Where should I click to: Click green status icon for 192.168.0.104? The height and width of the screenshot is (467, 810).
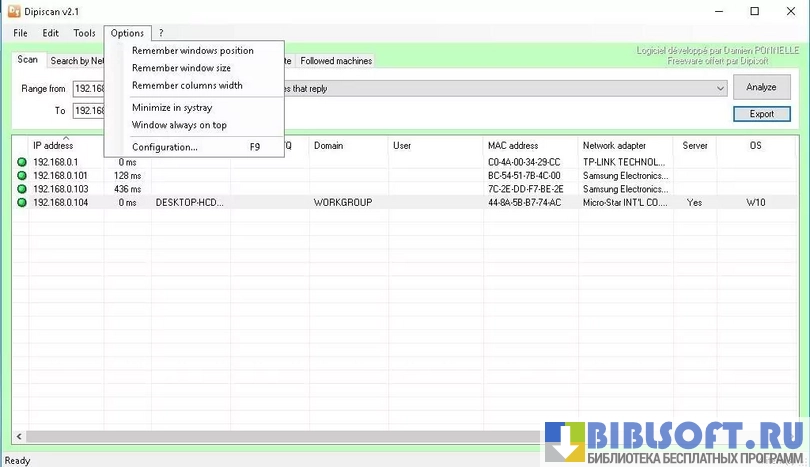[x=21, y=203]
